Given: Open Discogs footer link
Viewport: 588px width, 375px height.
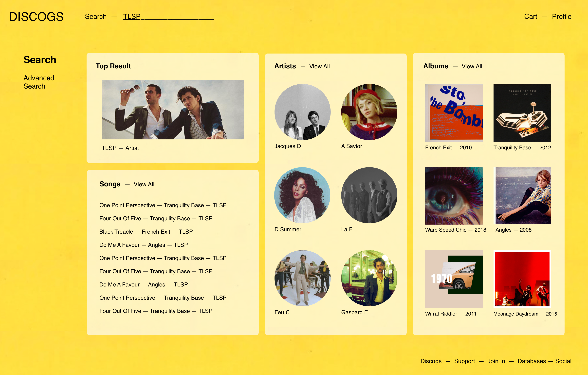Looking at the screenshot, I should tap(431, 361).
